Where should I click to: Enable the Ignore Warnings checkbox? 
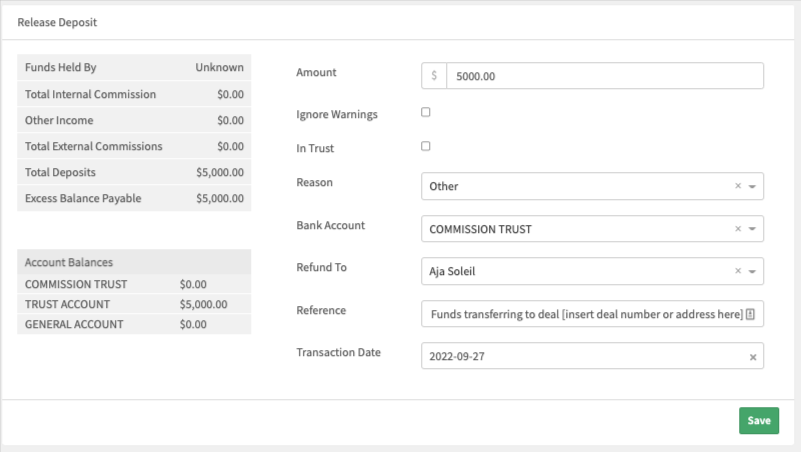coord(426,112)
